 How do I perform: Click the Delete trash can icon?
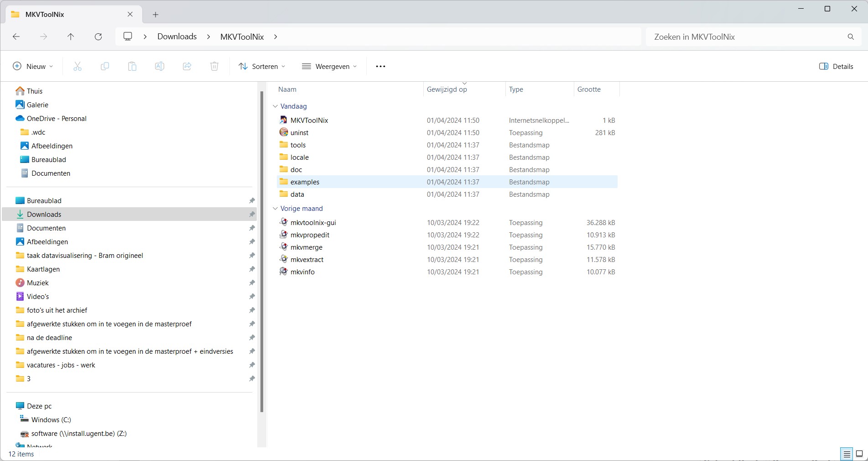coord(214,67)
